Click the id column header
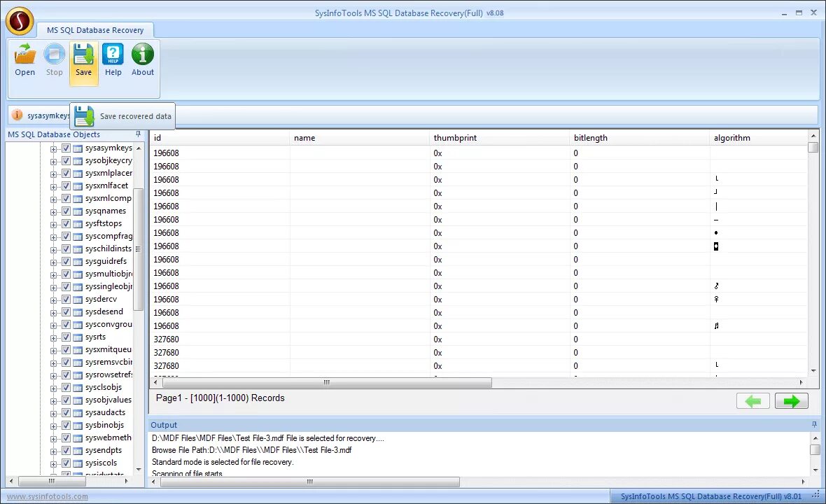The width and height of the screenshot is (826, 504). pos(220,138)
